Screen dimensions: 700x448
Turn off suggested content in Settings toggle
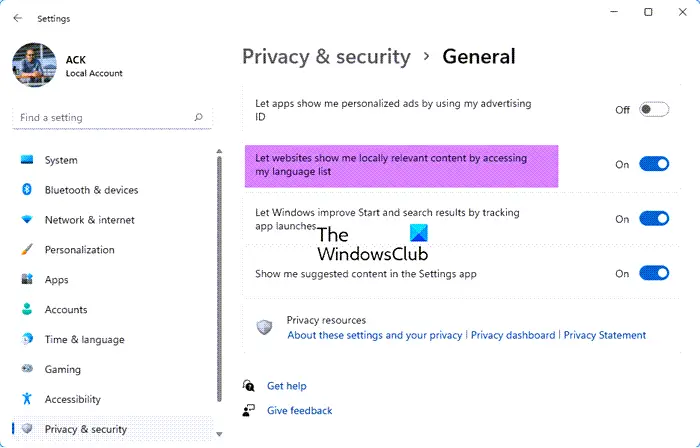[x=654, y=273]
